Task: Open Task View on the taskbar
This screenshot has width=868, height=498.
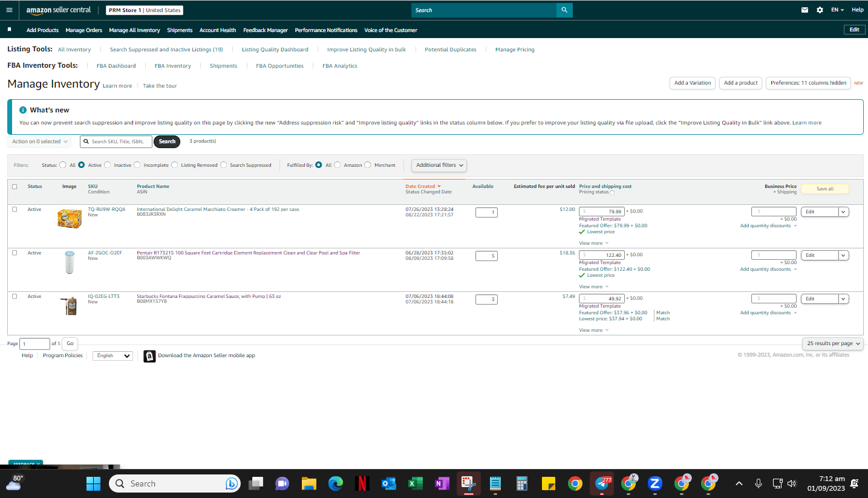Action: tap(256, 483)
